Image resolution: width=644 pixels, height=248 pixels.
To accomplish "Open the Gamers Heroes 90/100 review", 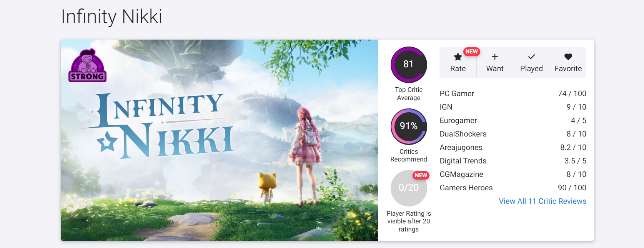I will [513, 188].
